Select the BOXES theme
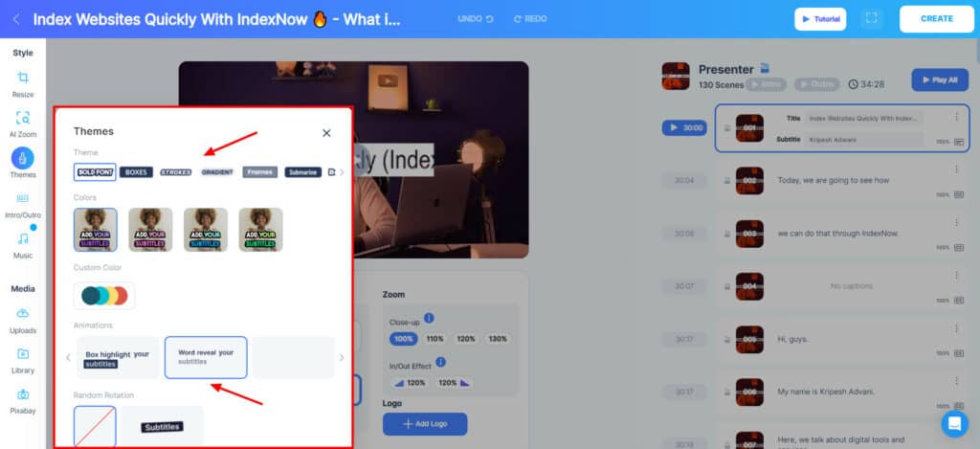The width and height of the screenshot is (980, 449). coord(136,172)
